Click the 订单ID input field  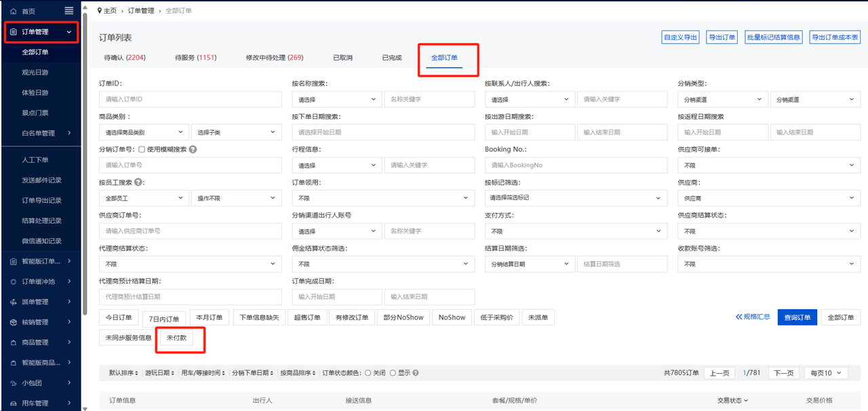[x=190, y=100]
